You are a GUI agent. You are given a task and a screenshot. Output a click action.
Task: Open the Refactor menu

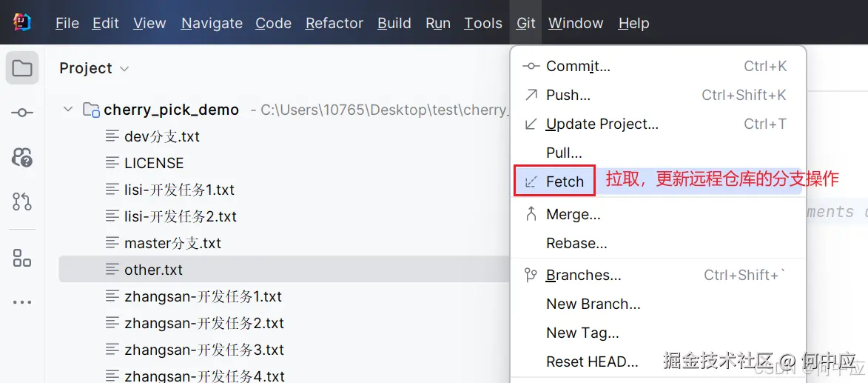point(334,23)
